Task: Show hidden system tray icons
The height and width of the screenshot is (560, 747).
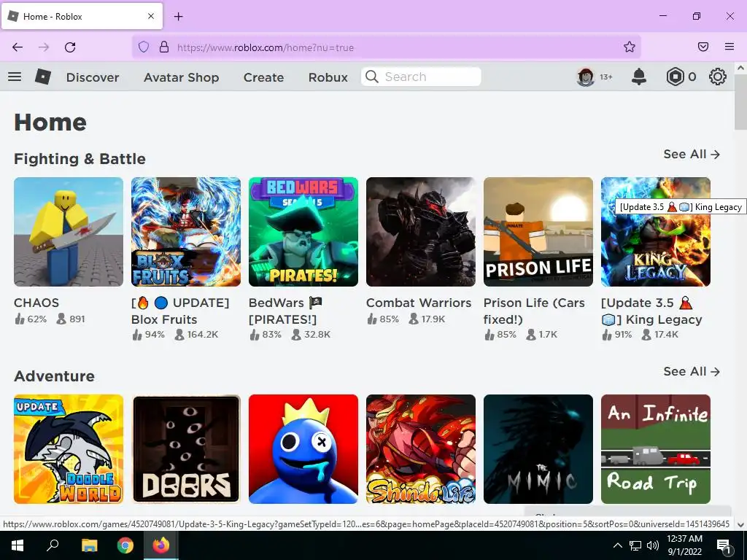Action: coord(617,545)
